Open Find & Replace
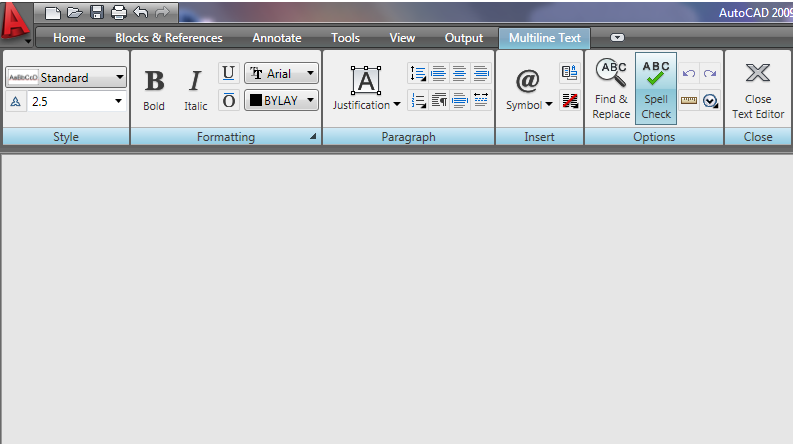This screenshot has width=793, height=444. point(611,88)
